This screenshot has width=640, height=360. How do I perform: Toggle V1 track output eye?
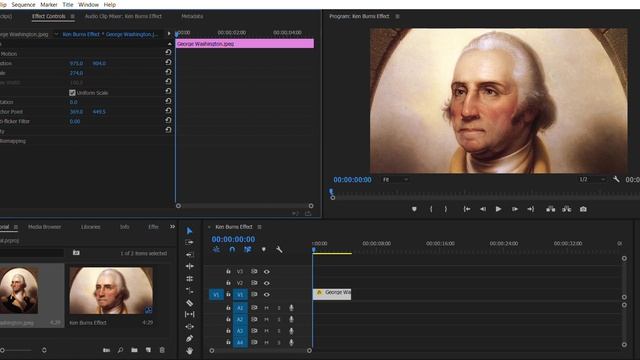[x=267, y=294]
